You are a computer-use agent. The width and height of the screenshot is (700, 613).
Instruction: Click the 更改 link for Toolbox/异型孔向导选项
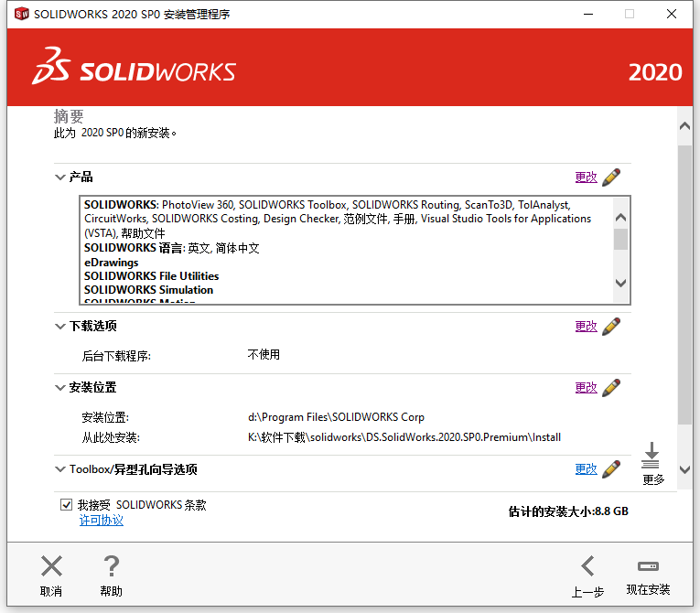pos(587,469)
